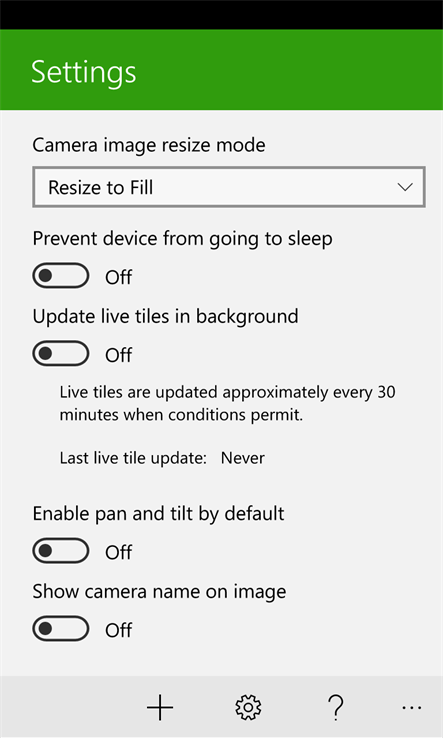This screenshot has height=738, width=443.
Task: Click the Prevent device from going to sleep label
Action: click(x=182, y=239)
